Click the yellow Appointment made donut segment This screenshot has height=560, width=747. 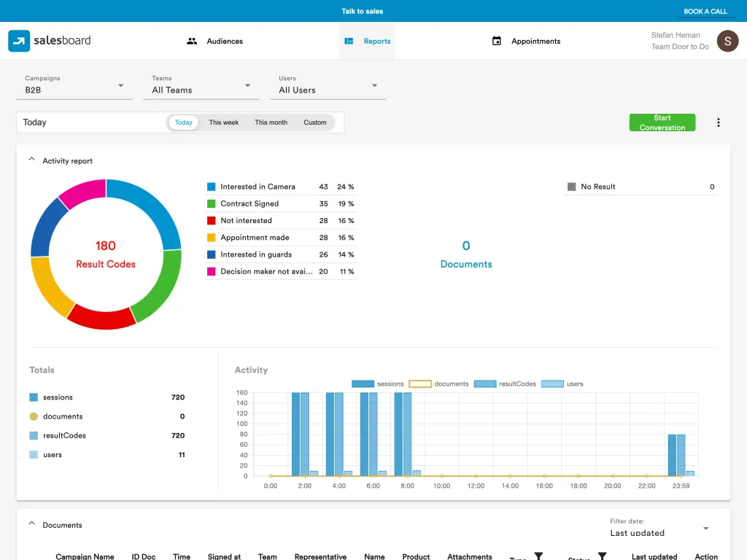49,287
